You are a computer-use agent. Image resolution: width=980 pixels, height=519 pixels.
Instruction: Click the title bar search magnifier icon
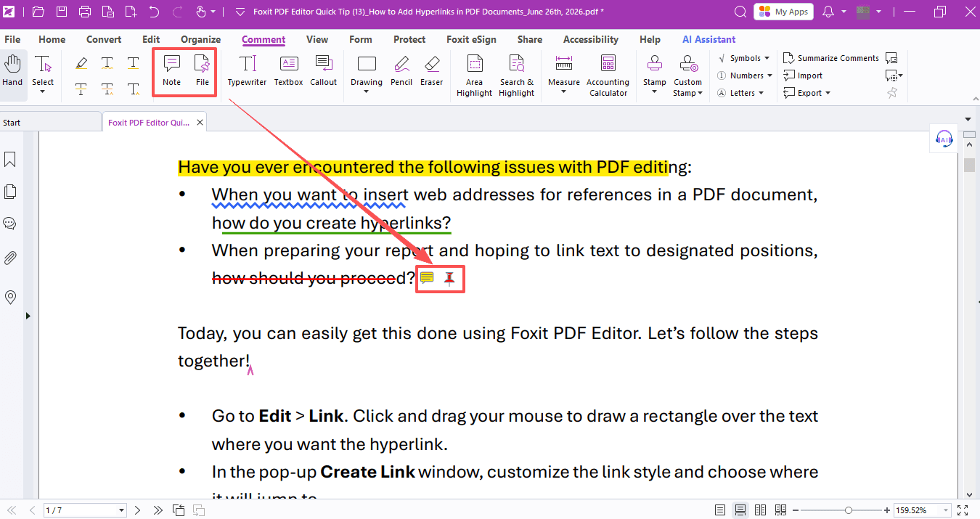tap(740, 12)
